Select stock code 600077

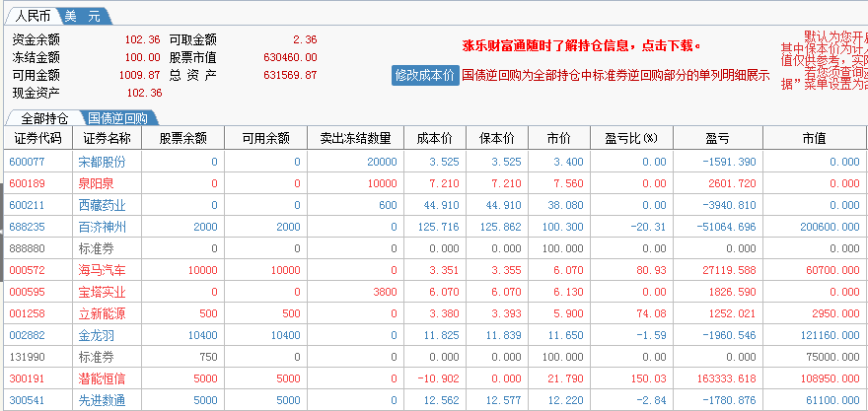tap(28, 162)
